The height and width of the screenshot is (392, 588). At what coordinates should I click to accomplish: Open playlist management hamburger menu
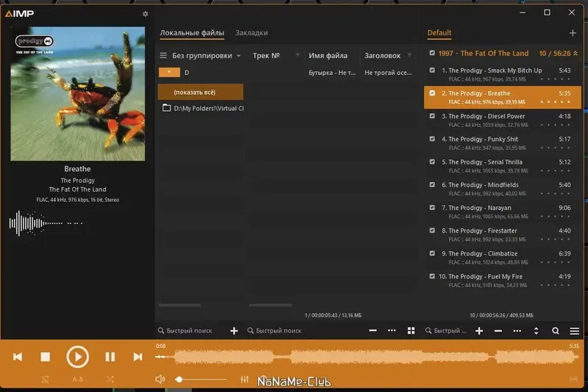[x=575, y=331]
